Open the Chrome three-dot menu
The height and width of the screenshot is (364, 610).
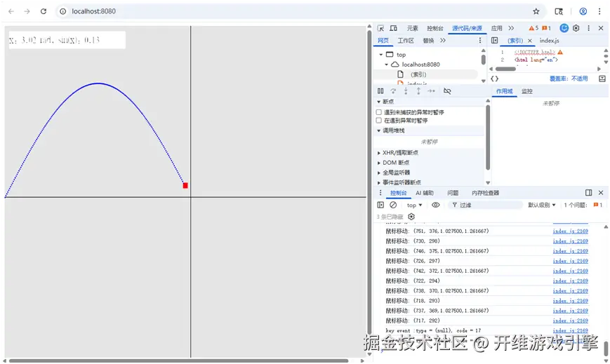click(x=599, y=11)
